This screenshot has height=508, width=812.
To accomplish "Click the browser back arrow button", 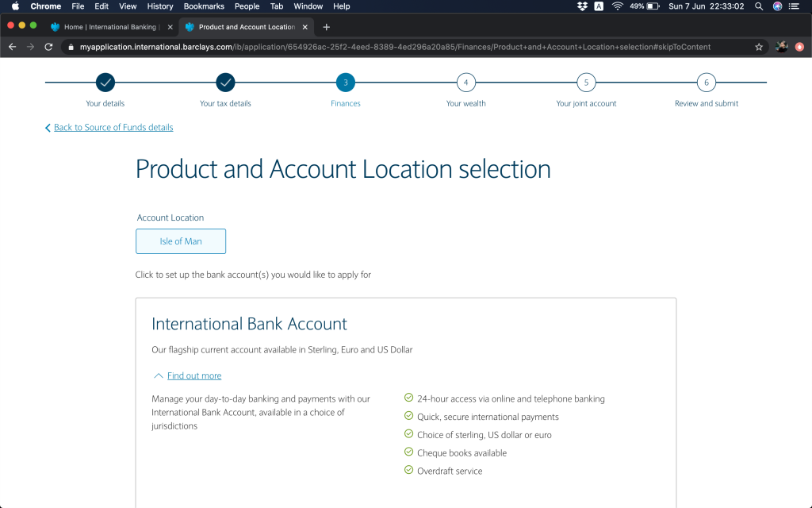I will 12,47.
